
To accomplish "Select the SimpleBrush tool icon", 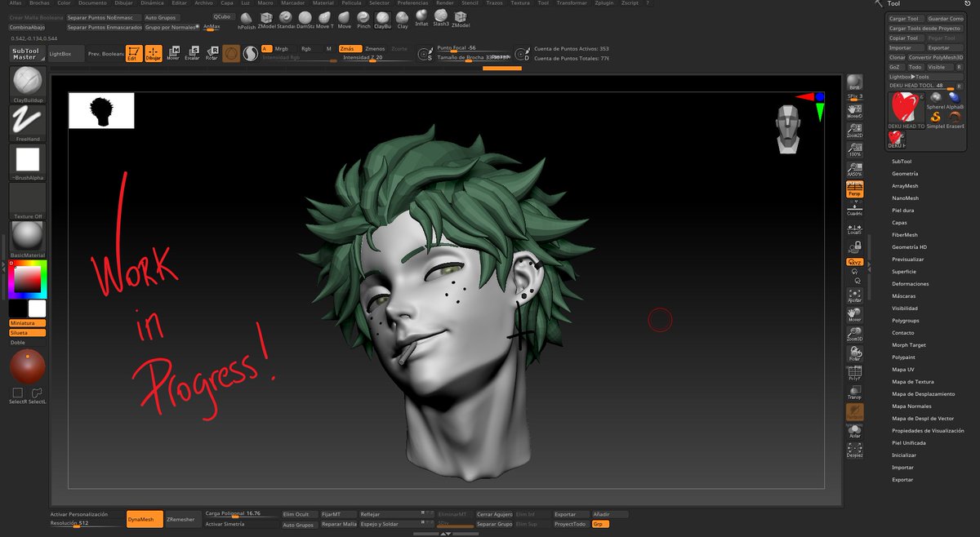I will click(936, 119).
